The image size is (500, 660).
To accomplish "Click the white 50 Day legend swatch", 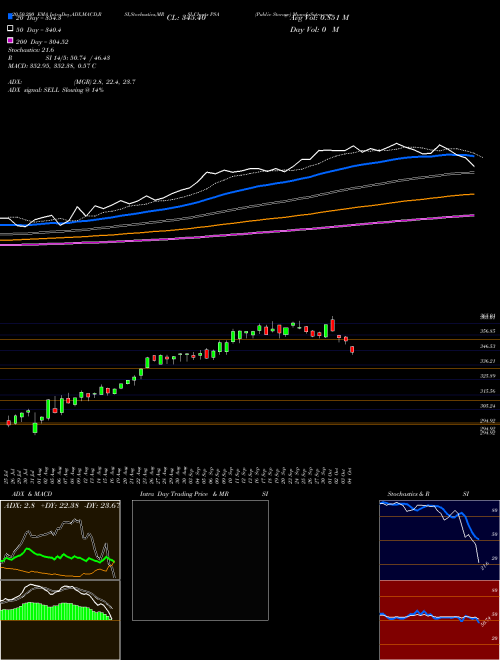I will 10,29.
